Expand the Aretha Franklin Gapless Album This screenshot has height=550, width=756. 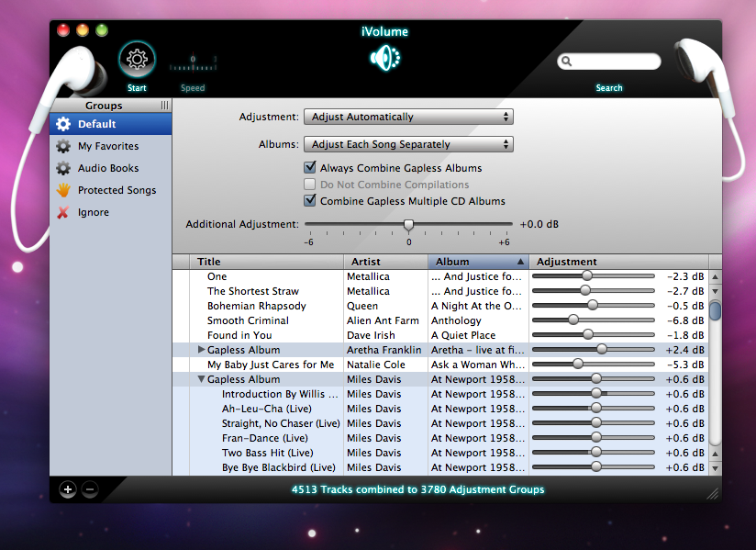202,350
